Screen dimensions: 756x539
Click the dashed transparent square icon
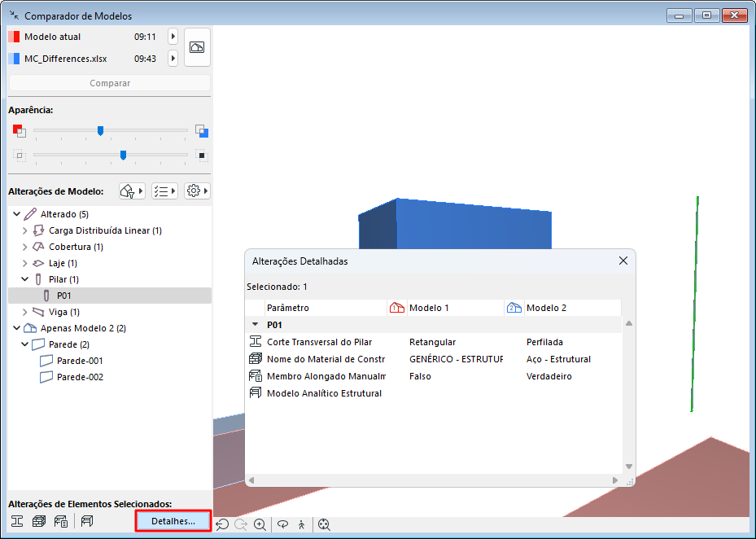[x=20, y=156]
